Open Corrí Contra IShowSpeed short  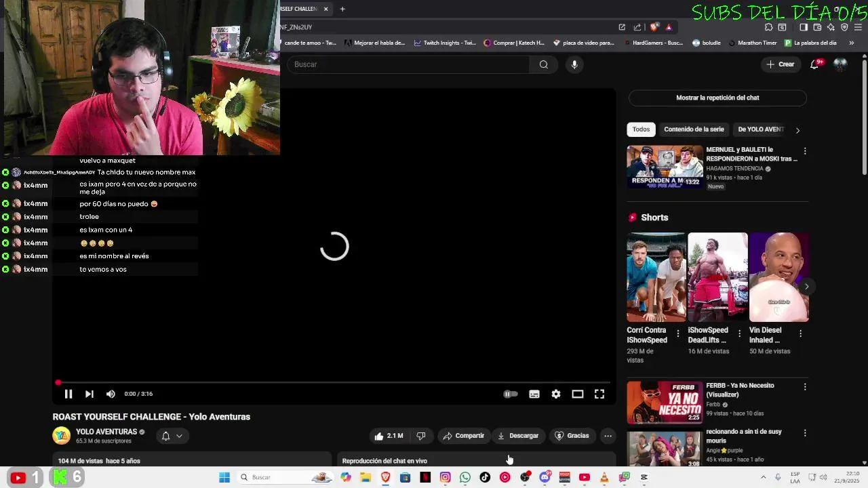point(656,277)
